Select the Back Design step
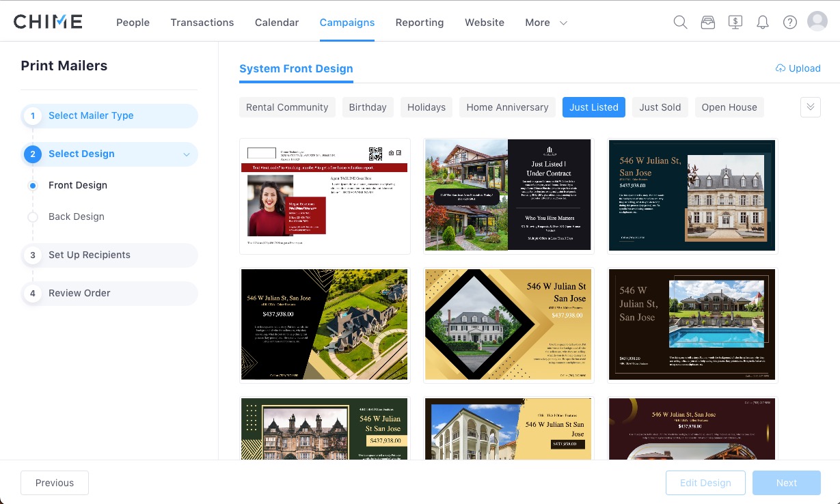The image size is (840, 504). tap(76, 216)
